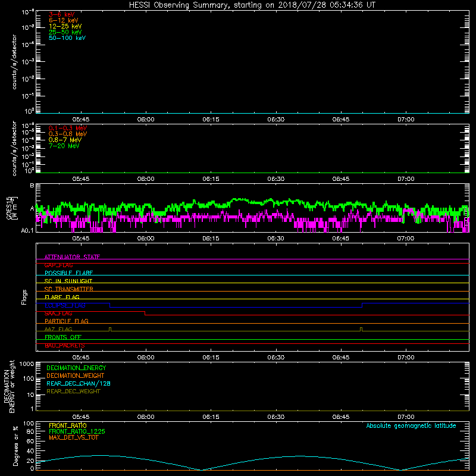Click the 1000 tick on decimation axis
The image size is (476, 476).
pos(27,364)
